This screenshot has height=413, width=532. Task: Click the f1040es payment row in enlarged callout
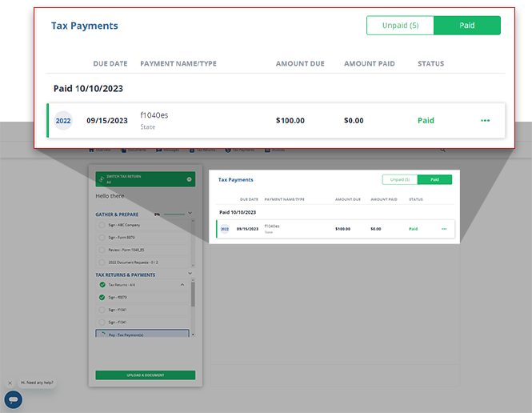276,121
